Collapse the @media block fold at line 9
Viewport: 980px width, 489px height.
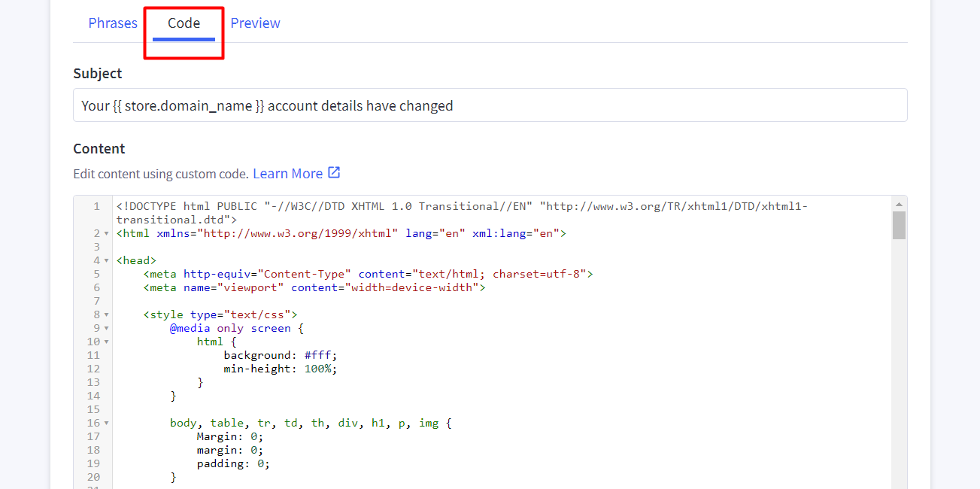[x=107, y=329]
